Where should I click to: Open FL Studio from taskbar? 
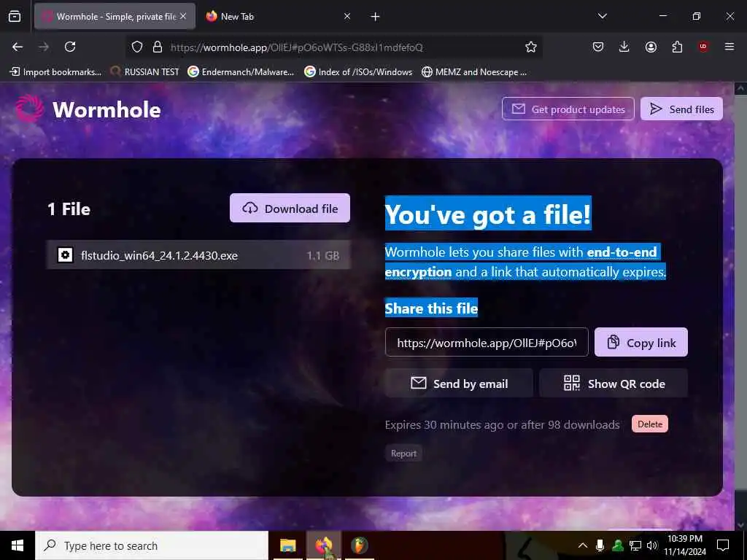click(360, 545)
